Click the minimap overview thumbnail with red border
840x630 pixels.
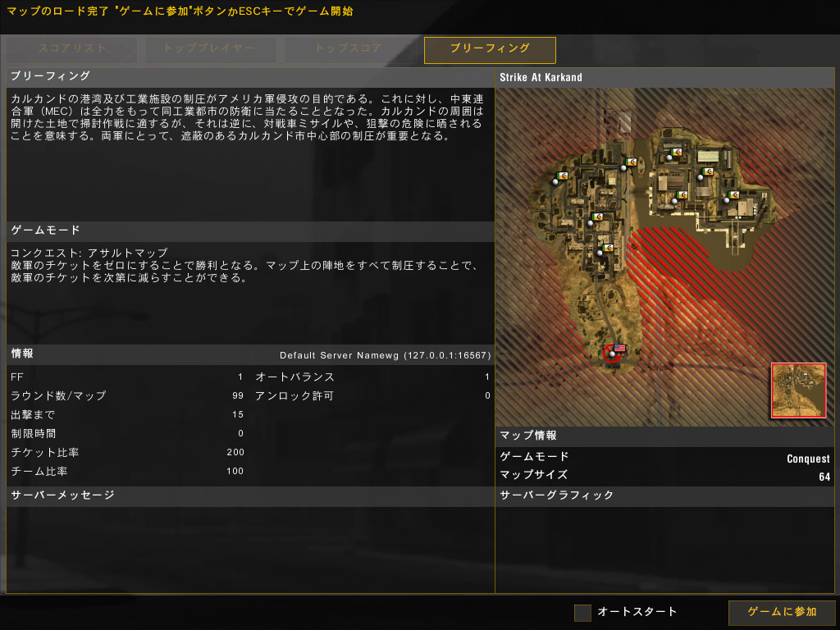coord(798,390)
